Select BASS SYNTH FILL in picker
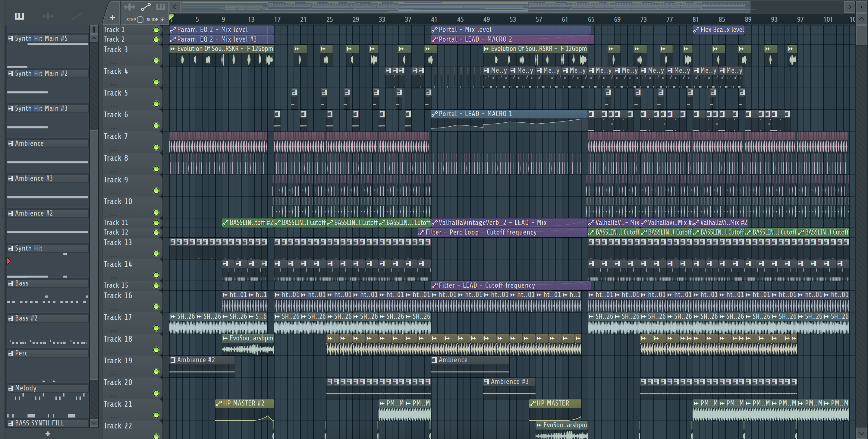 point(48,423)
